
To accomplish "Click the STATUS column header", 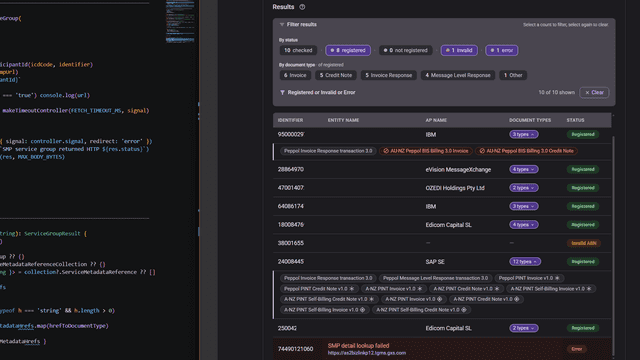I will (575, 120).
